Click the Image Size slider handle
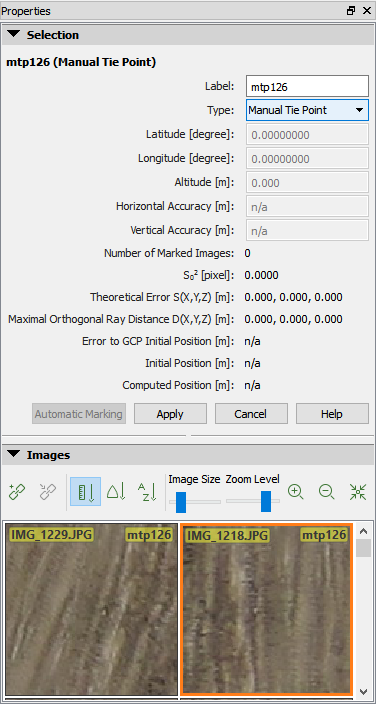The height and width of the screenshot is (704, 376). click(181, 502)
